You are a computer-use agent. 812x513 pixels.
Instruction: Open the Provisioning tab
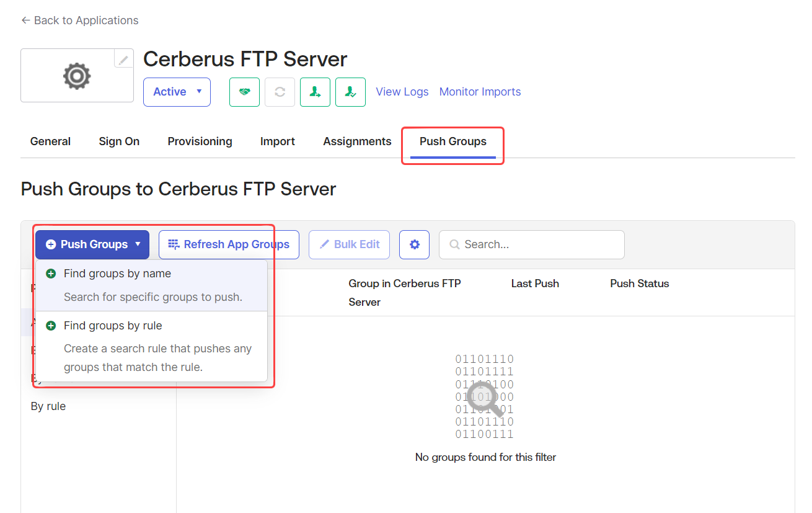200,141
